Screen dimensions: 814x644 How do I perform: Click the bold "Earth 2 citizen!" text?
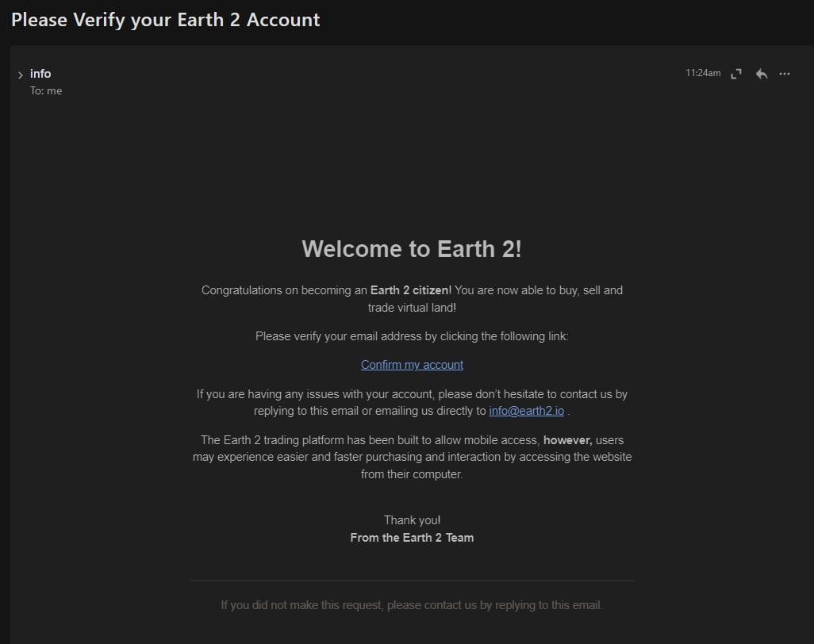411,290
